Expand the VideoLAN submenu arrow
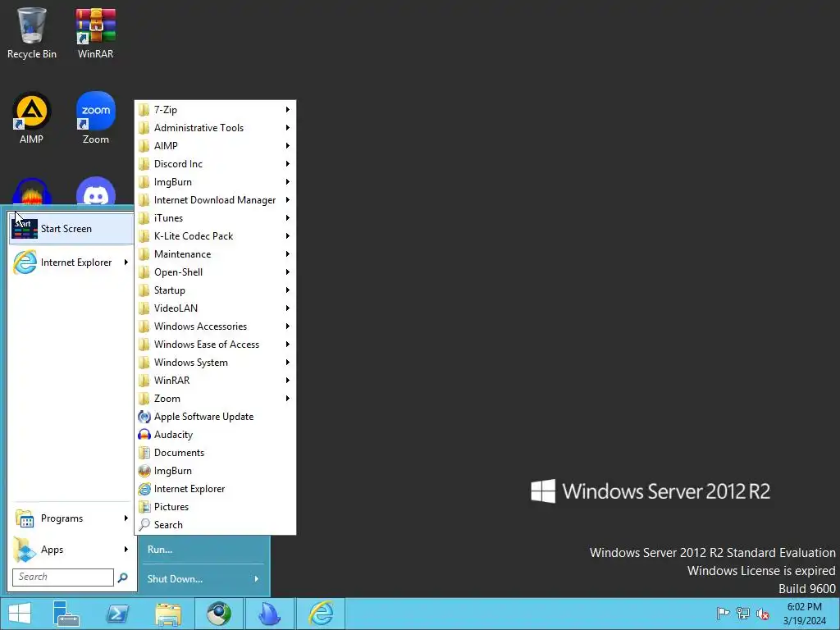 (x=288, y=308)
